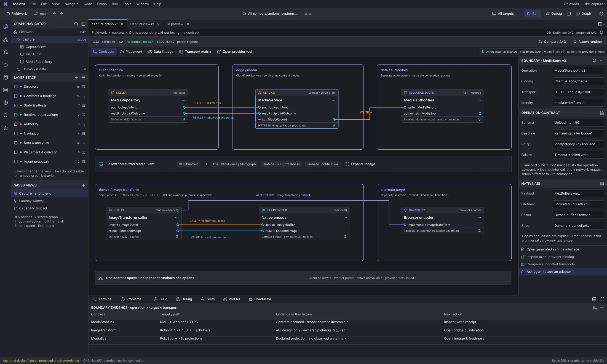The height and width of the screenshot is (364, 607).
Task: Search the Graph Navigator panel
Action: [x=76, y=24]
